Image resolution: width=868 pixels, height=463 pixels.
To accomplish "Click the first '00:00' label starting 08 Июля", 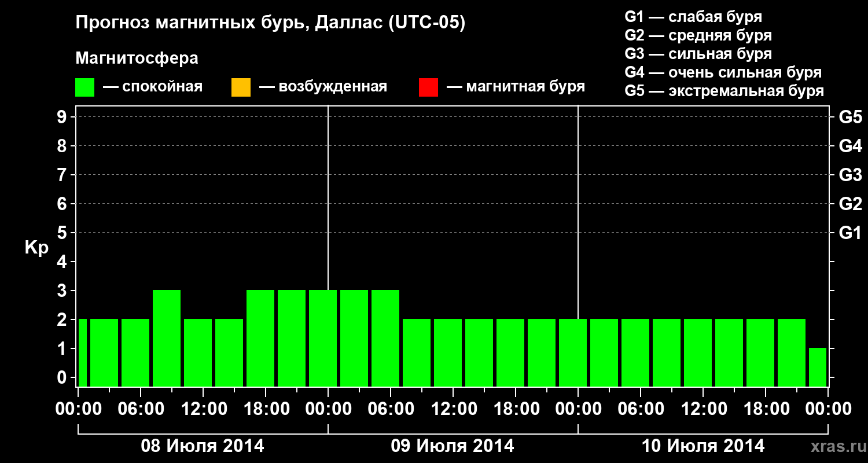I will (x=78, y=409).
